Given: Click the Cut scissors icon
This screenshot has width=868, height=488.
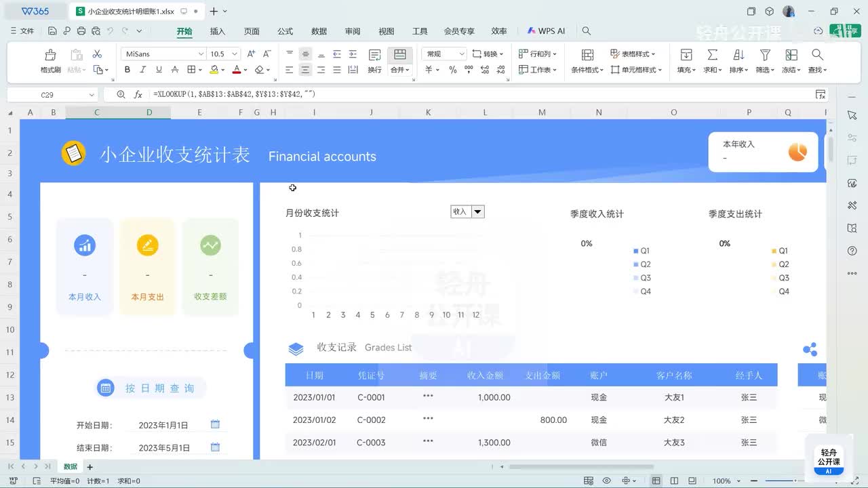Looking at the screenshot, I should (x=97, y=54).
